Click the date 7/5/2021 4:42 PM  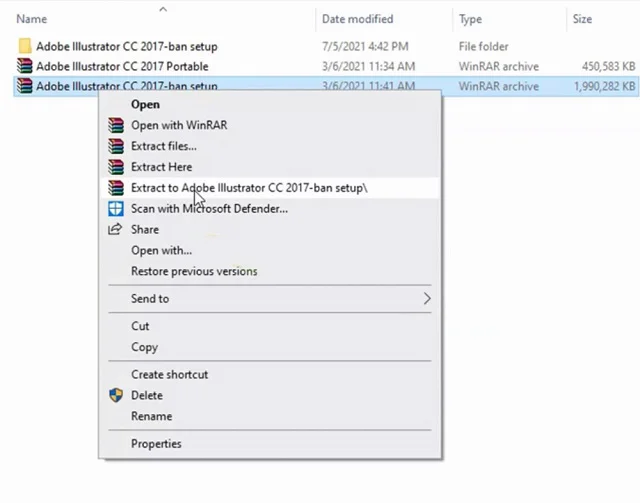click(x=365, y=46)
